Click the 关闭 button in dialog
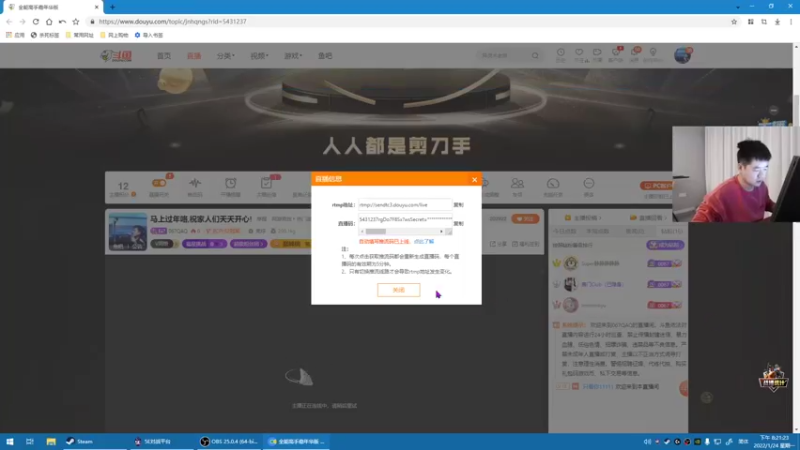The image size is (800, 450). [398, 290]
